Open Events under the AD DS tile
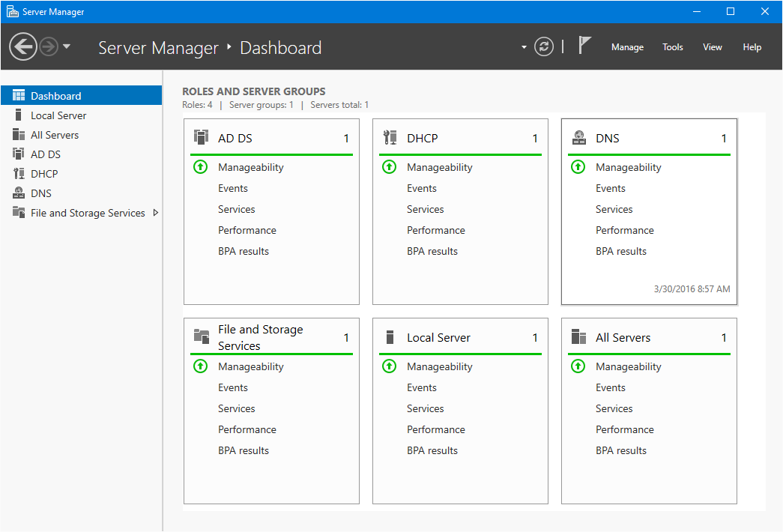This screenshot has width=783, height=532. pos(232,188)
